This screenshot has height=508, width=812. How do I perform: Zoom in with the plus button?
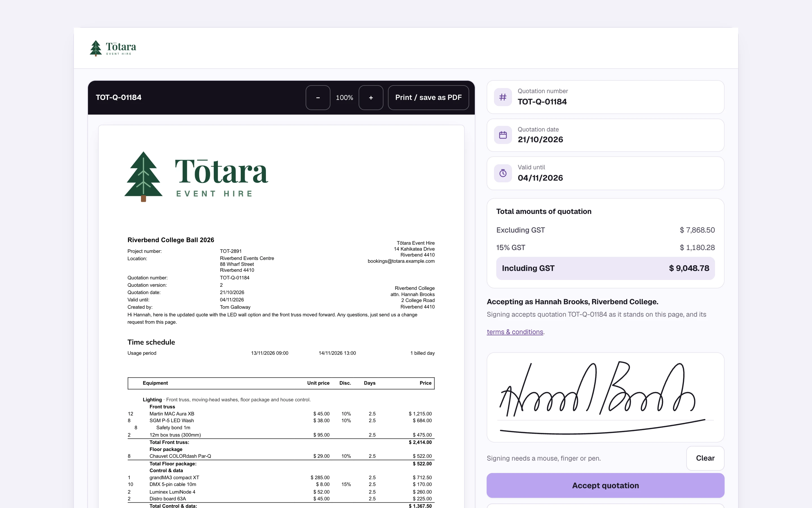[371, 97]
